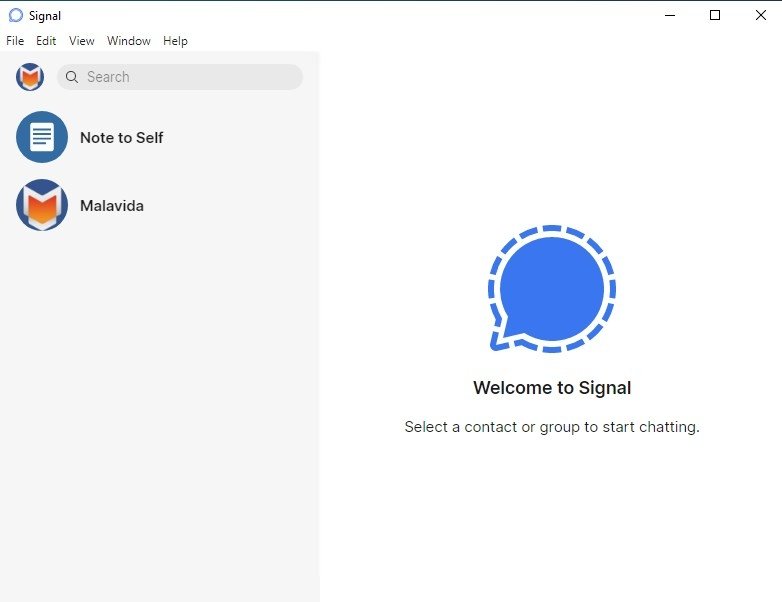This screenshot has width=782, height=602.
Task: Open the Help menu
Action: [x=175, y=41]
